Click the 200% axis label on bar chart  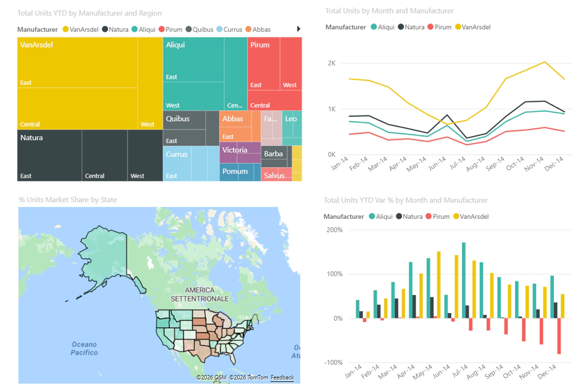pos(335,230)
